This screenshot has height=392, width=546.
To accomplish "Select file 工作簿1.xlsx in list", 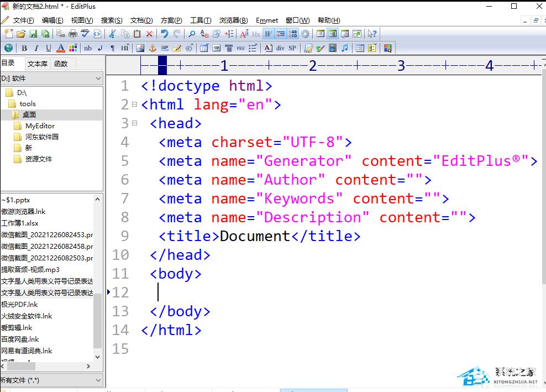I will click(x=20, y=223).
